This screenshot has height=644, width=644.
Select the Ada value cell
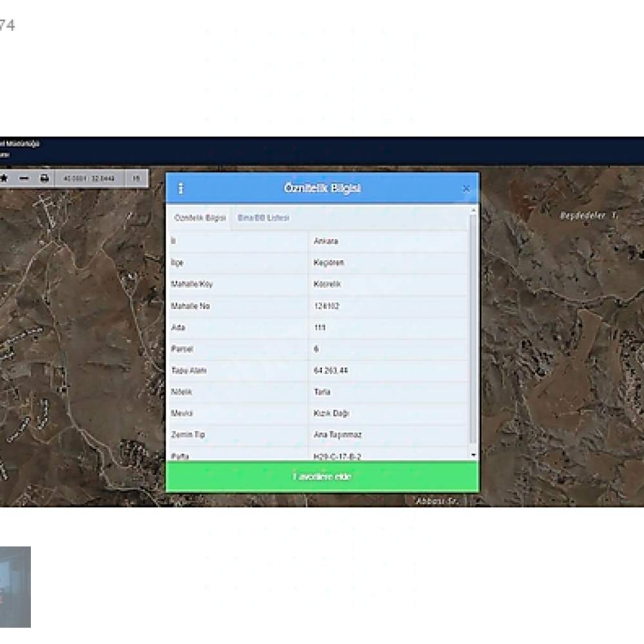(388, 327)
